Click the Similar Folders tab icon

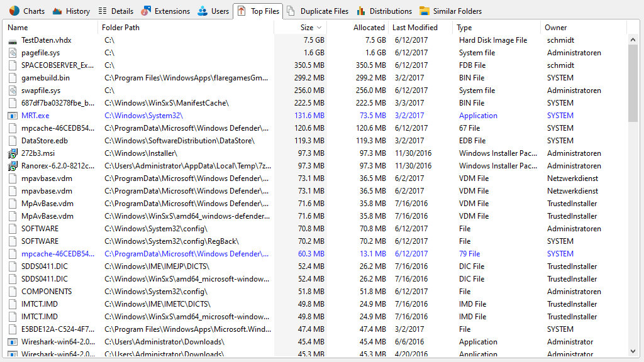pos(425,11)
